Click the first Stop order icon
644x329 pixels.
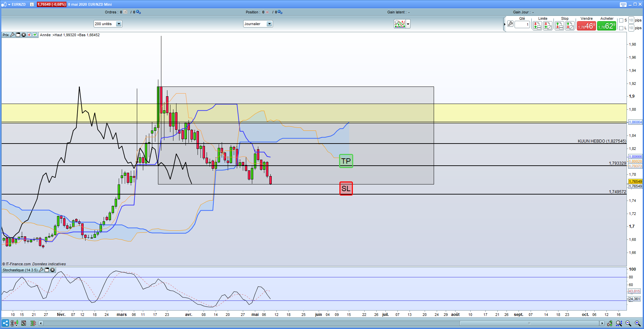(x=559, y=25)
